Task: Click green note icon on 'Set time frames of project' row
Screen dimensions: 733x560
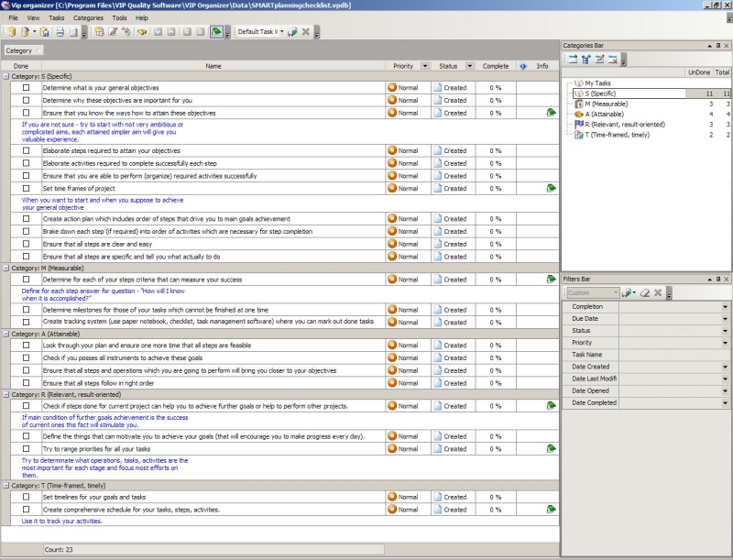Action: click(551, 188)
